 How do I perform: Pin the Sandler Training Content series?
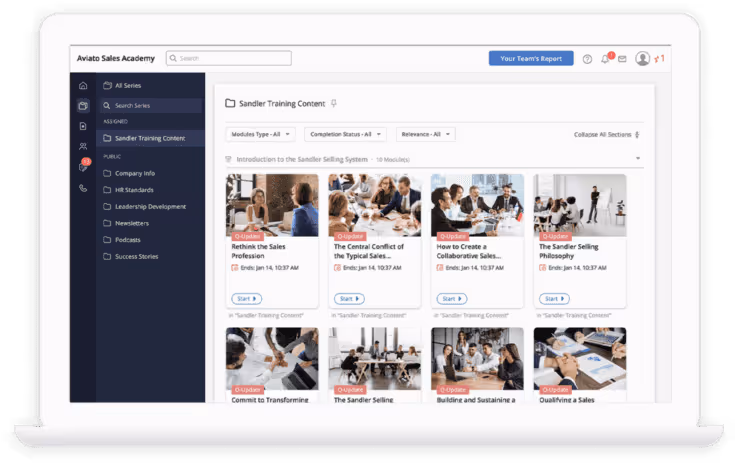[x=334, y=104]
